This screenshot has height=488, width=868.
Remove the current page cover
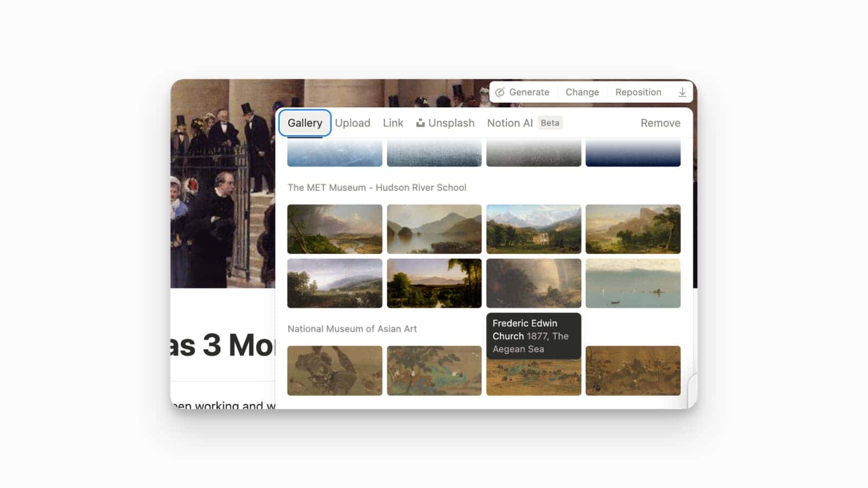pos(660,123)
